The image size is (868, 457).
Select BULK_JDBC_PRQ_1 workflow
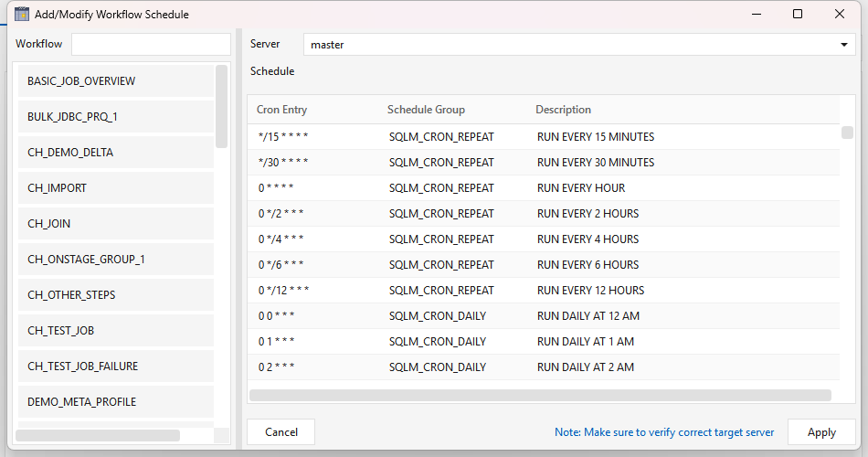click(x=116, y=116)
